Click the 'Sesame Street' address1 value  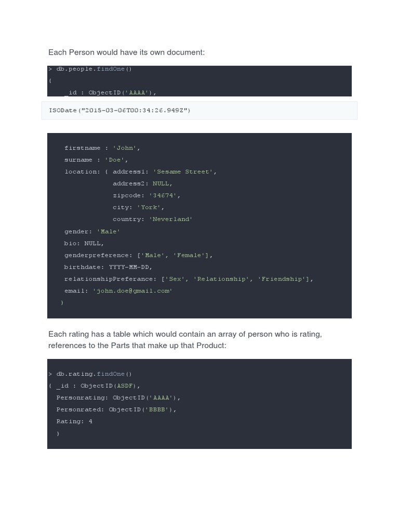183,171
